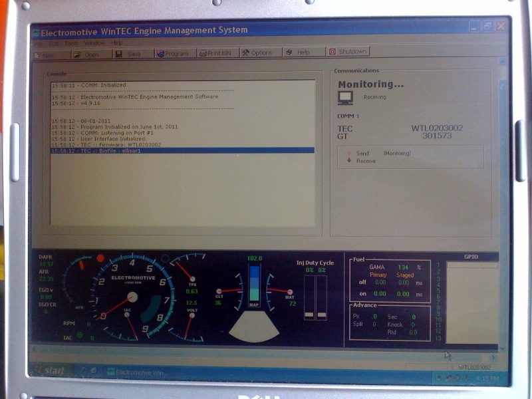
Task: Click the MAP reading 102.0
Action: pos(255,259)
